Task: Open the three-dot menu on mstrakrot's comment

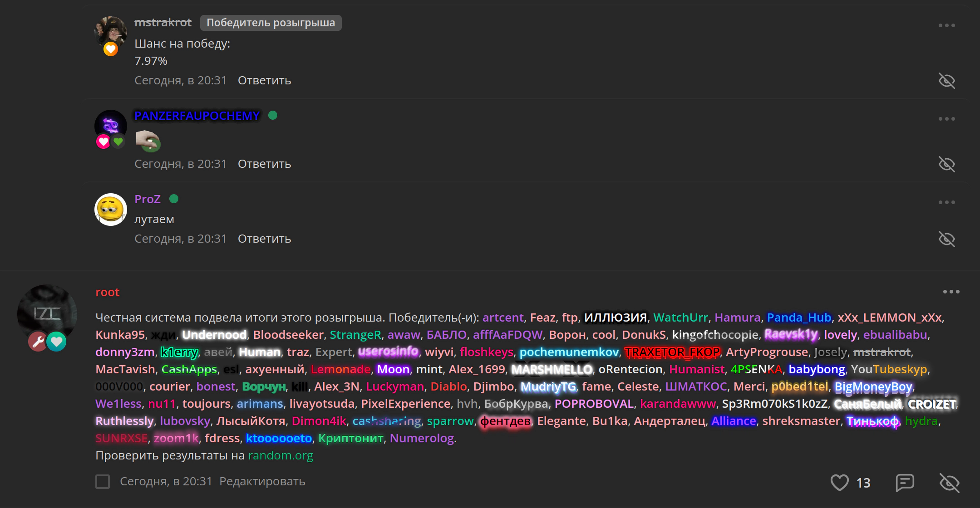Action: click(946, 25)
